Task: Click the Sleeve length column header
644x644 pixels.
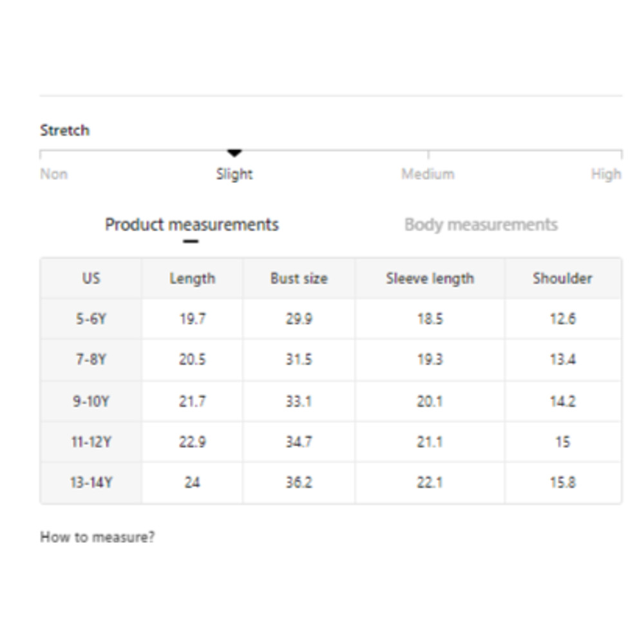Action: click(430, 278)
